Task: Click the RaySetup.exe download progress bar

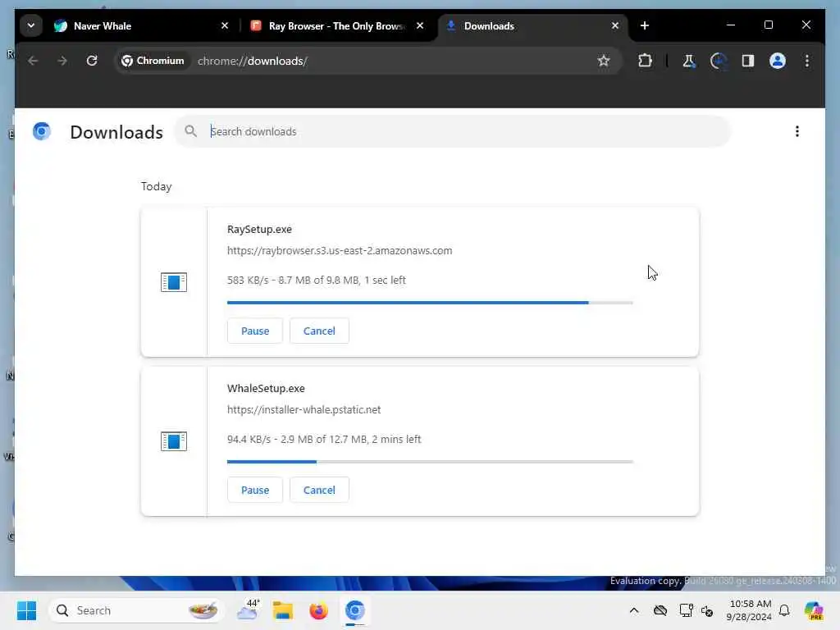Action: pos(430,303)
